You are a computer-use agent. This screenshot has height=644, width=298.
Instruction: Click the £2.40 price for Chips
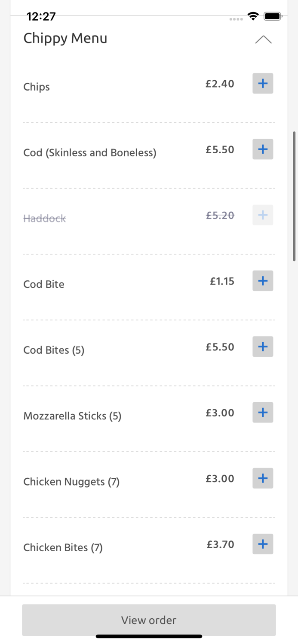[220, 84]
